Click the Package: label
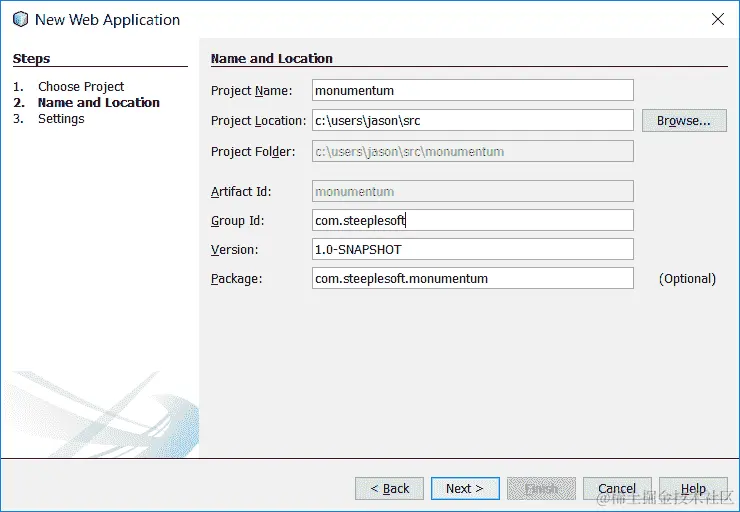 [236, 279]
